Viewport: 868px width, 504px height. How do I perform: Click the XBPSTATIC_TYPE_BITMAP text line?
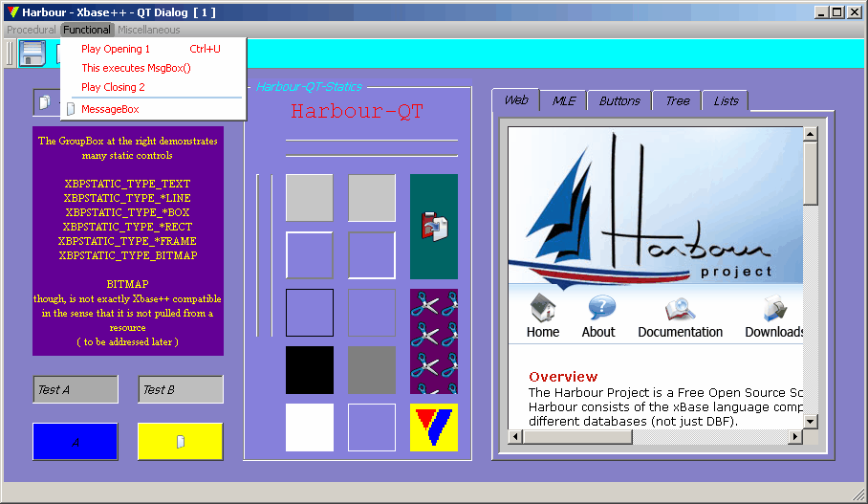128,255
